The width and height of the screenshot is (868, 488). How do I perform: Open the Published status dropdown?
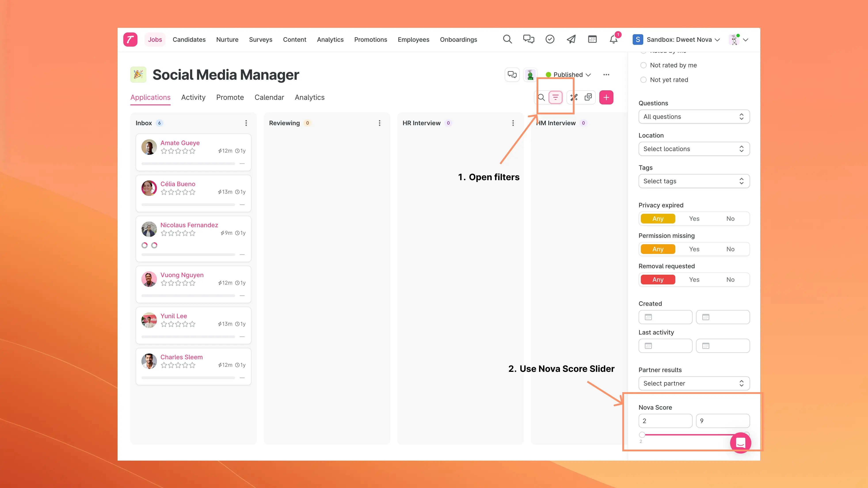tap(568, 74)
